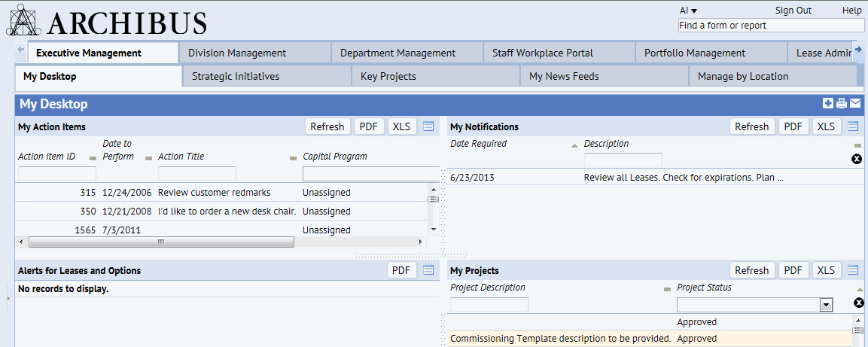
Task: Open 'I'd like to order a new desk chair.' row
Action: click(x=221, y=211)
